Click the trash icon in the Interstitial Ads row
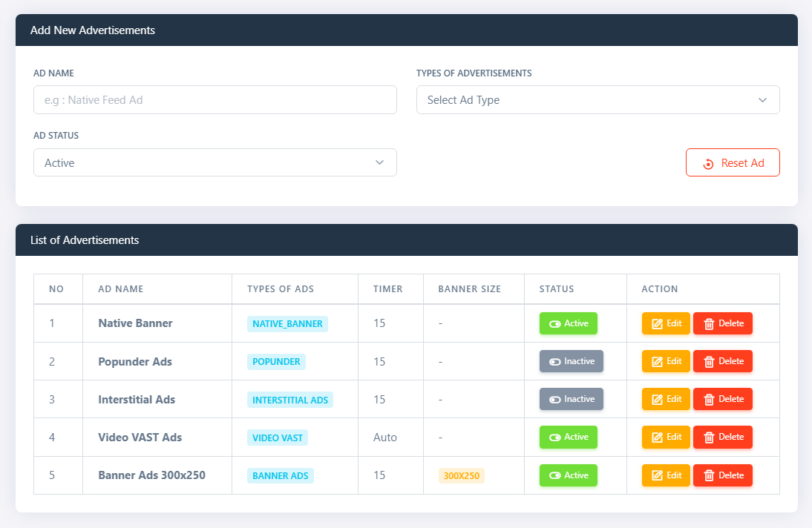The height and width of the screenshot is (528, 812). [709, 400]
